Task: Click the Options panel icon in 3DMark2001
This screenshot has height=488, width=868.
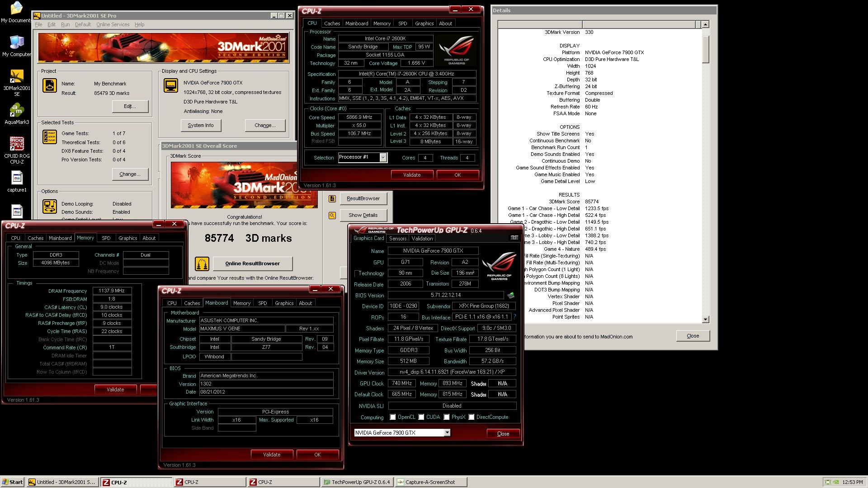Action: coord(50,206)
